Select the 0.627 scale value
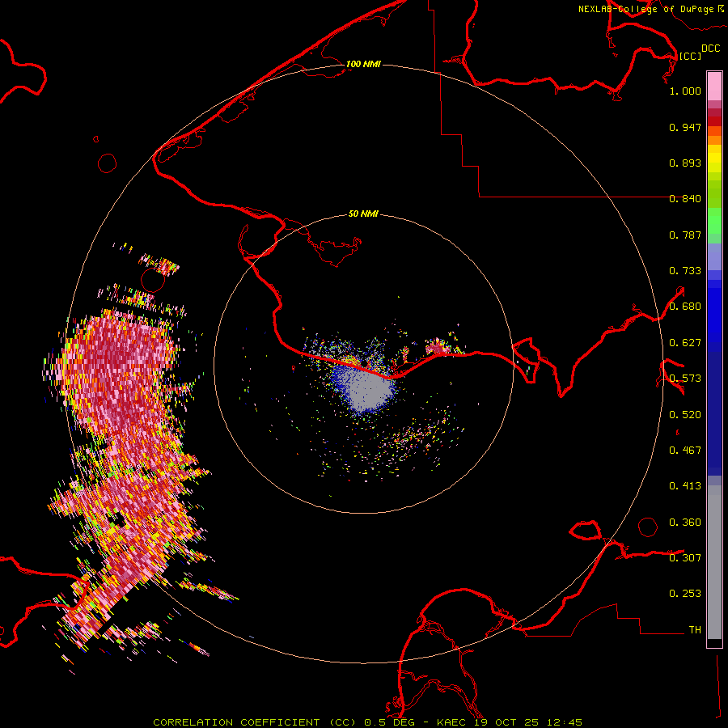This screenshot has width=728, height=728. click(x=685, y=343)
